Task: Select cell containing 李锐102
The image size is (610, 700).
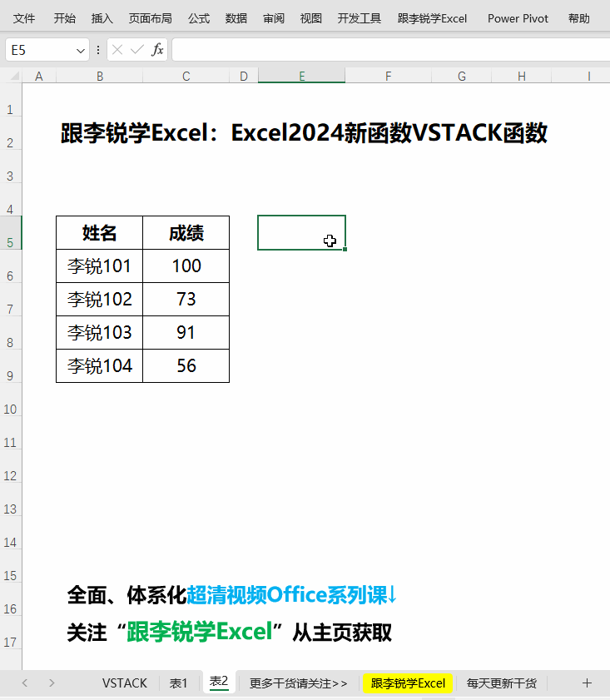Action: coord(100,299)
